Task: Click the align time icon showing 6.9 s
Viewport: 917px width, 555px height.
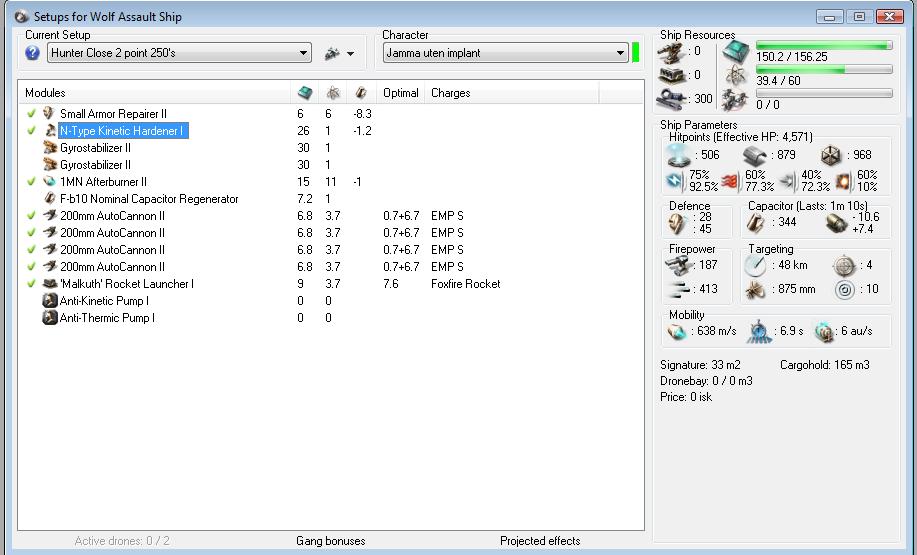Action: (759, 332)
